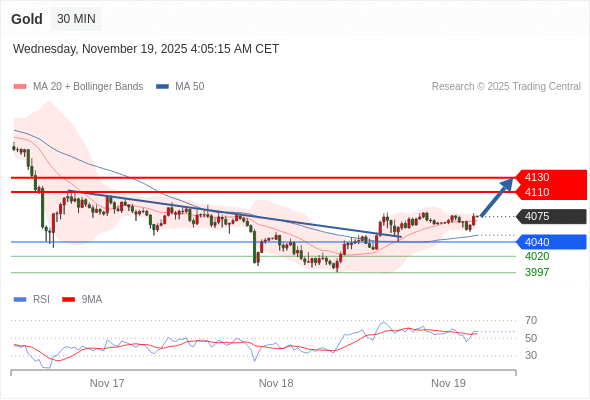Click the 4040 pivot price tag

coord(551,242)
